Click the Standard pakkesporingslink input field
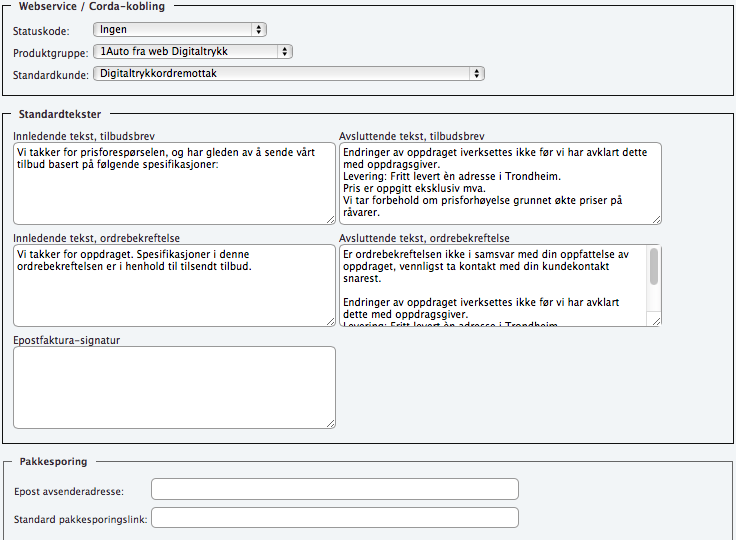Viewport: 736px width, 540px height. pyautogui.click(x=334, y=518)
